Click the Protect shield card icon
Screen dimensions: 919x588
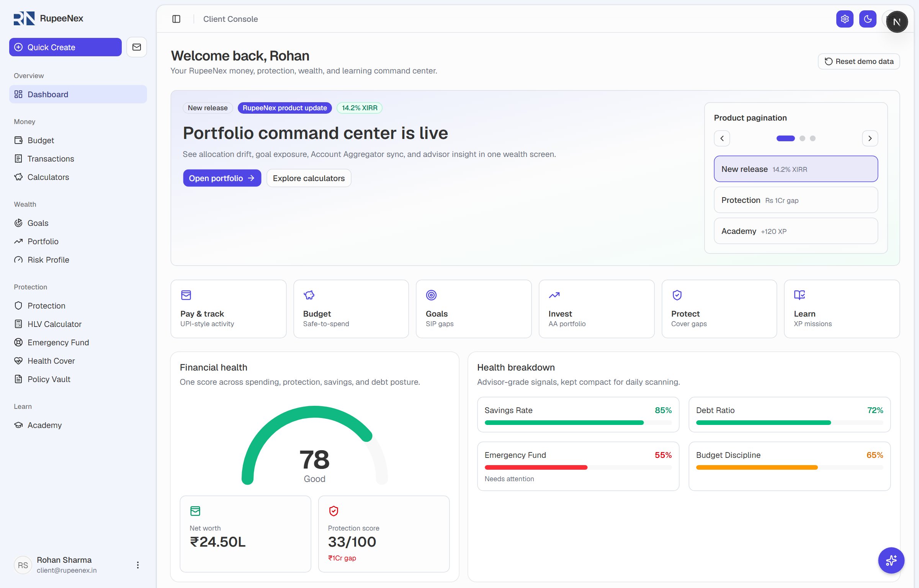click(x=677, y=295)
